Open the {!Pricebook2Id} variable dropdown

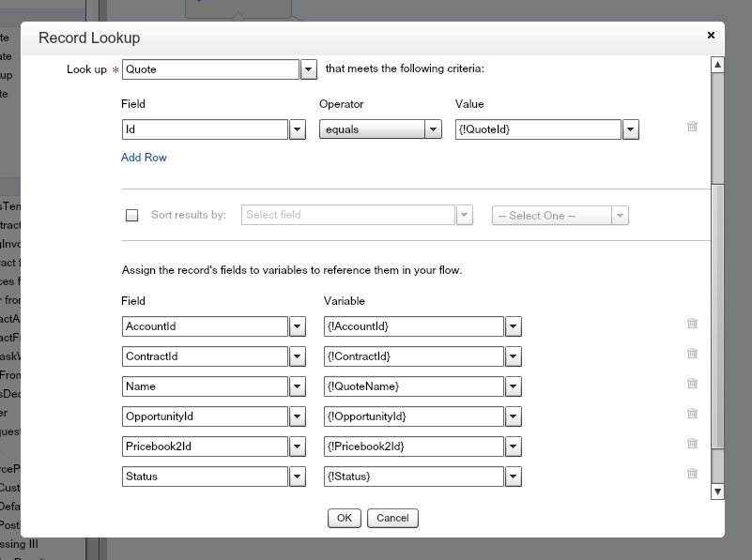(x=514, y=446)
